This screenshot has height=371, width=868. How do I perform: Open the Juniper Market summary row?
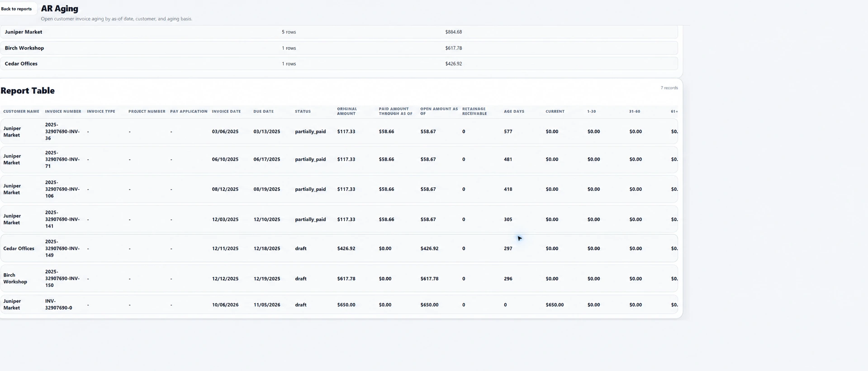pyautogui.click(x=339, y=32)
